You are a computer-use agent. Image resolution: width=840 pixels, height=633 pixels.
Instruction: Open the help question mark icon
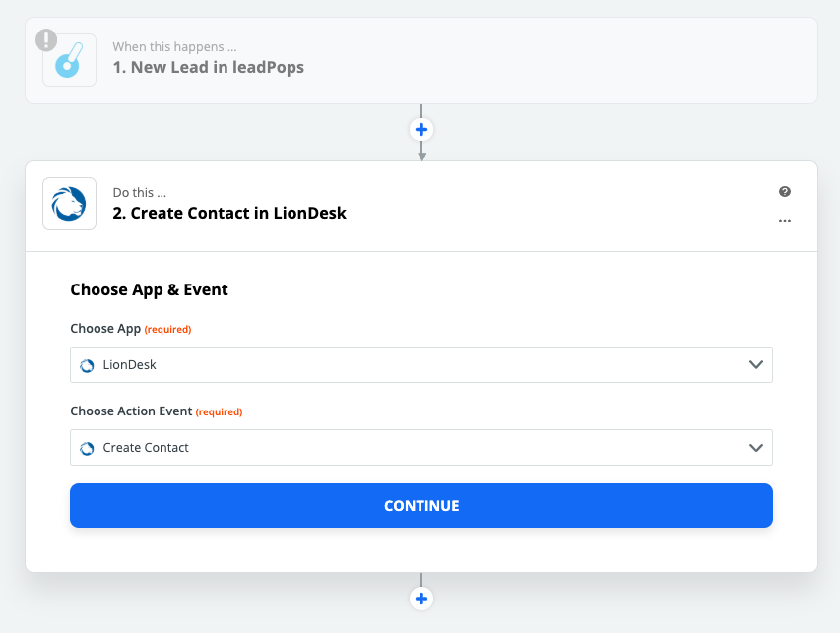click(x=785, y=192)
